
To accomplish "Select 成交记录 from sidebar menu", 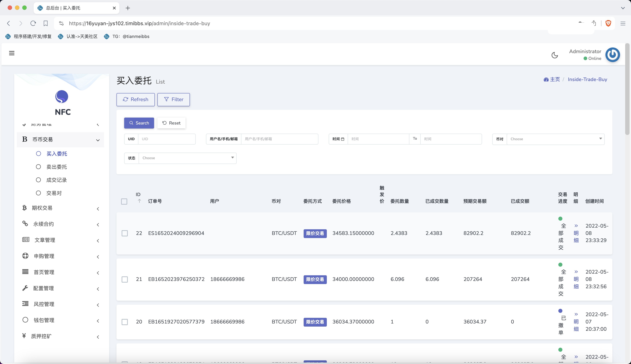I will pos(56,180).
